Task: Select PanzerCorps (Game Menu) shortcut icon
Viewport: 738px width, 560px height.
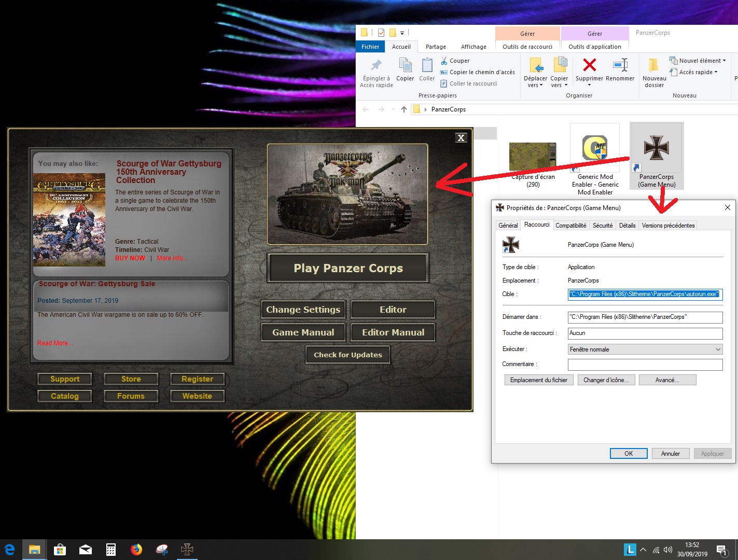Action: click(657, 148)
